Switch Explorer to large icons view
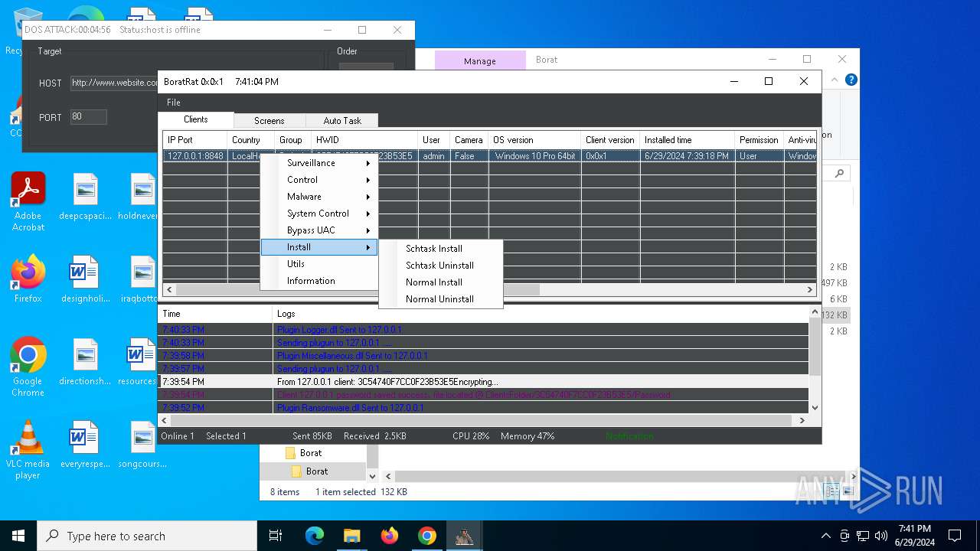 click(x=848, y=492)
